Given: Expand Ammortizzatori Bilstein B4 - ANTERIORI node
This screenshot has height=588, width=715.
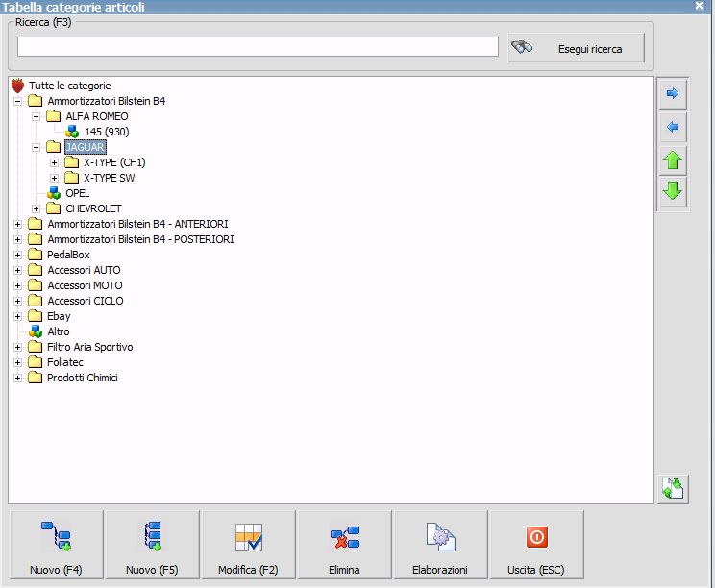Looking at the screenshot, I should pyautogui.click(x=18, y=224).
